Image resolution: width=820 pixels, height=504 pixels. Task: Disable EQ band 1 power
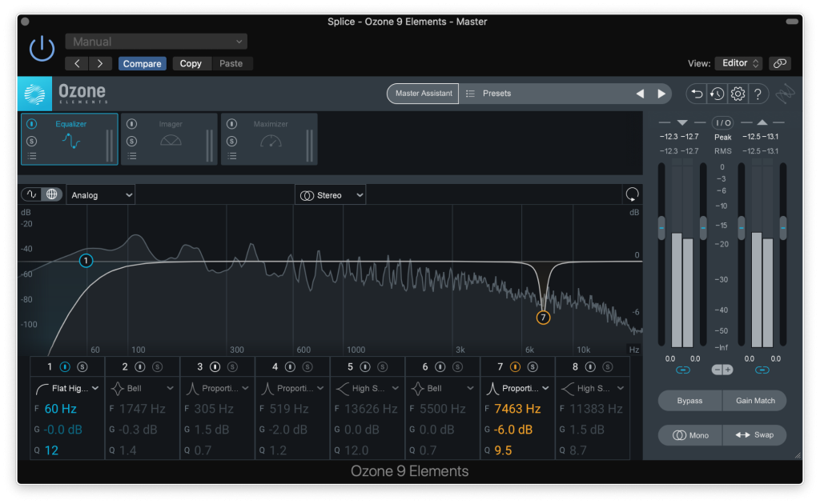[65, 367]
